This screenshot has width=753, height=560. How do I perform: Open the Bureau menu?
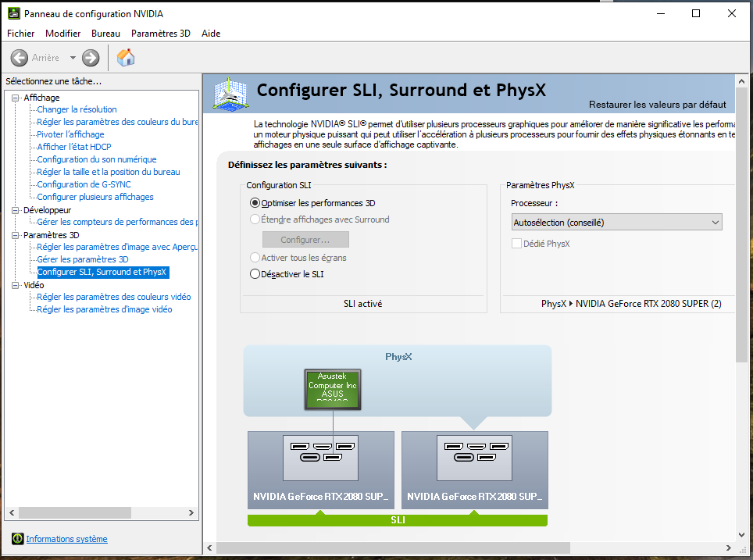click(105, 33)
